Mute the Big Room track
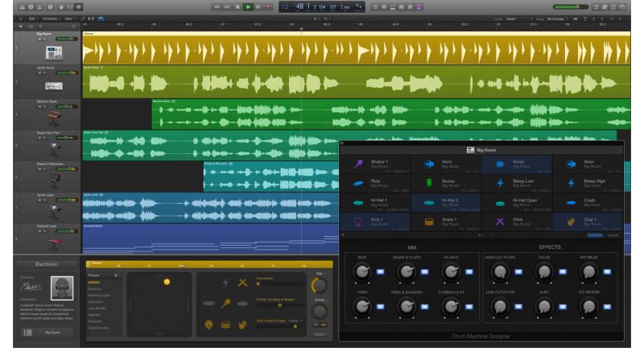Screen dimensions: 644x348 pyautogui.click(x=39, y=39)
